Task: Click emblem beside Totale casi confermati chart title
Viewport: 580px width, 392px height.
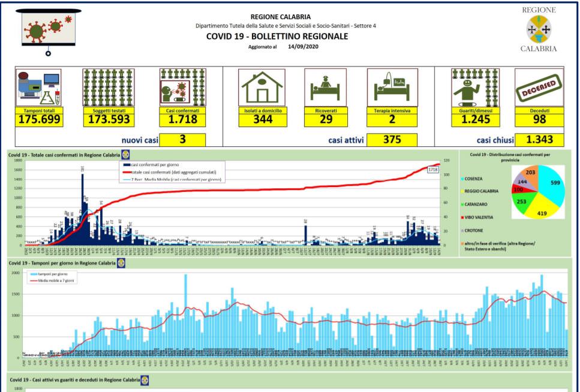Action: (x=125, y=155)
